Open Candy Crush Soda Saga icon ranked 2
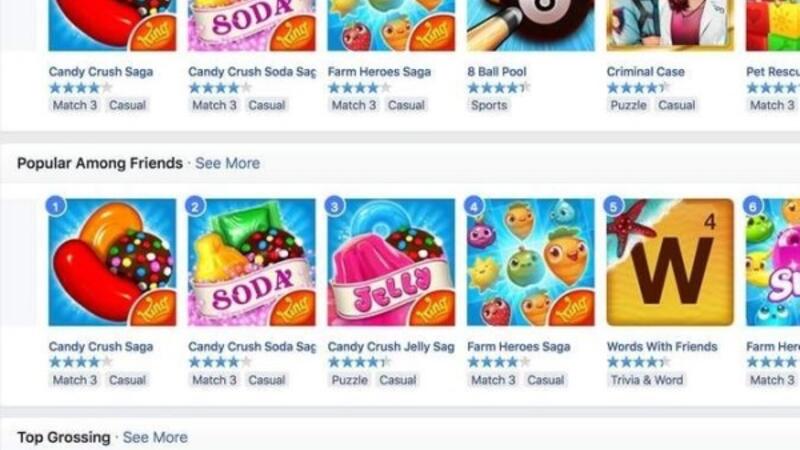Image resolution: width=800 pixels, height=450 pixels. (x=252, y=262)
